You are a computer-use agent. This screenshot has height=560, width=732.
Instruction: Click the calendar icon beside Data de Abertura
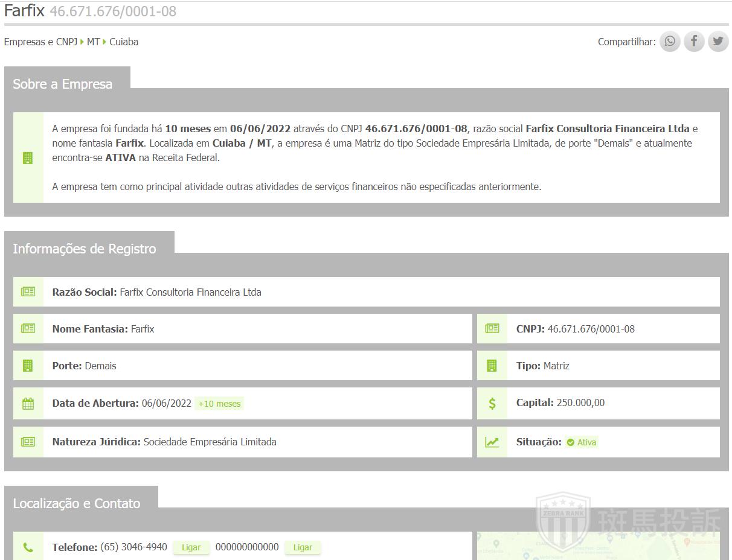pyautogui.click(x=28, y=404)
